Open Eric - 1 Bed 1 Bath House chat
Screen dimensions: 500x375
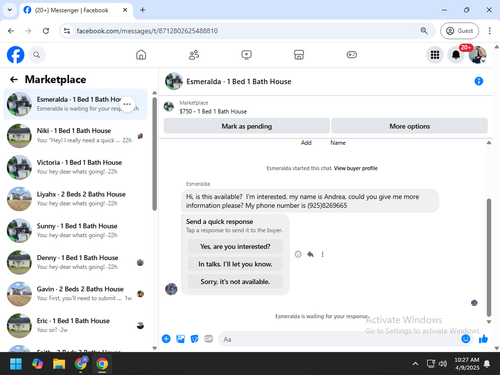coord(75,325)
